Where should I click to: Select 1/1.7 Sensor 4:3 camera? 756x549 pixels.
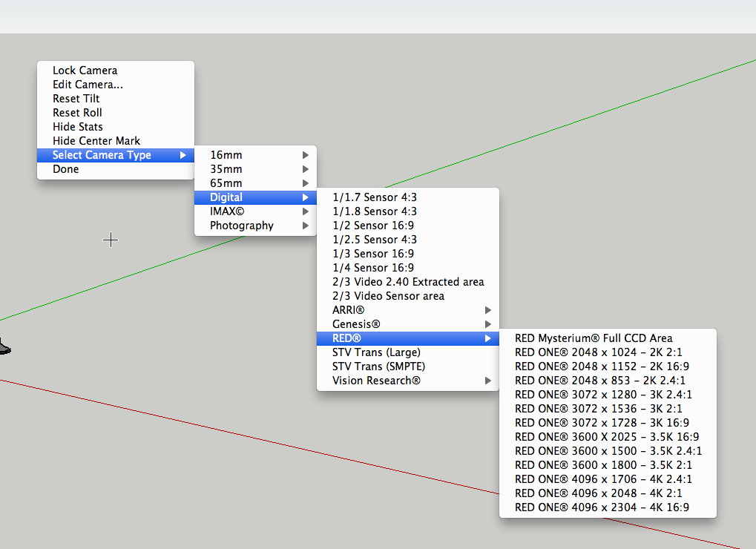(375, 197)
